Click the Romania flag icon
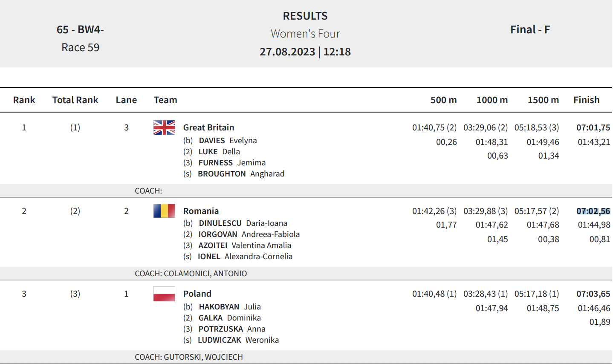 tap(164, 211)
